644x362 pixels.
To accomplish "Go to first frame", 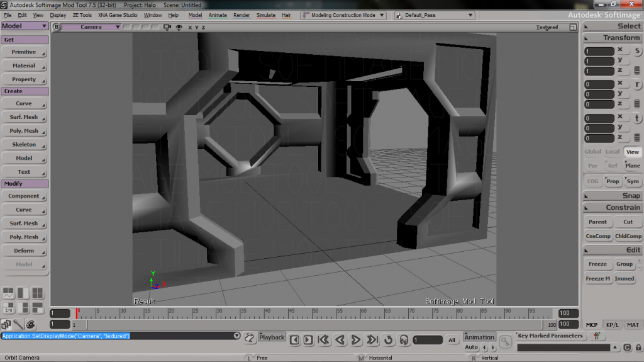I will click(x=324, y=340).
